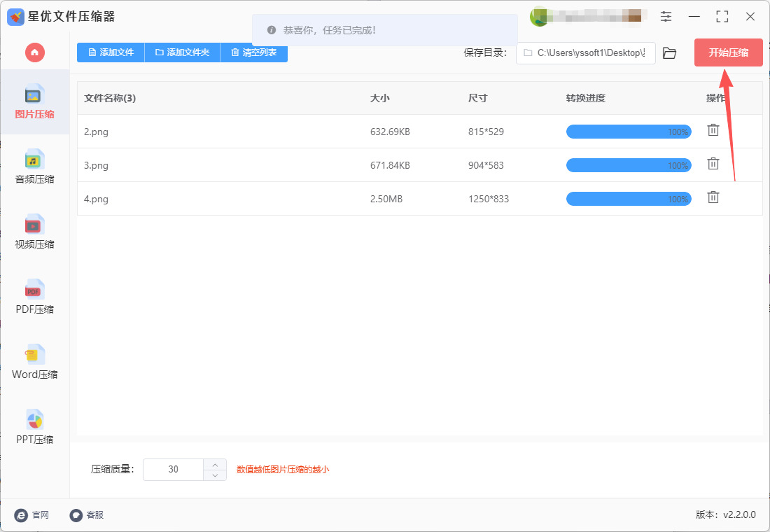Click the red home icon
This screenshot has width=770, height=532.
tap(34, 52)
